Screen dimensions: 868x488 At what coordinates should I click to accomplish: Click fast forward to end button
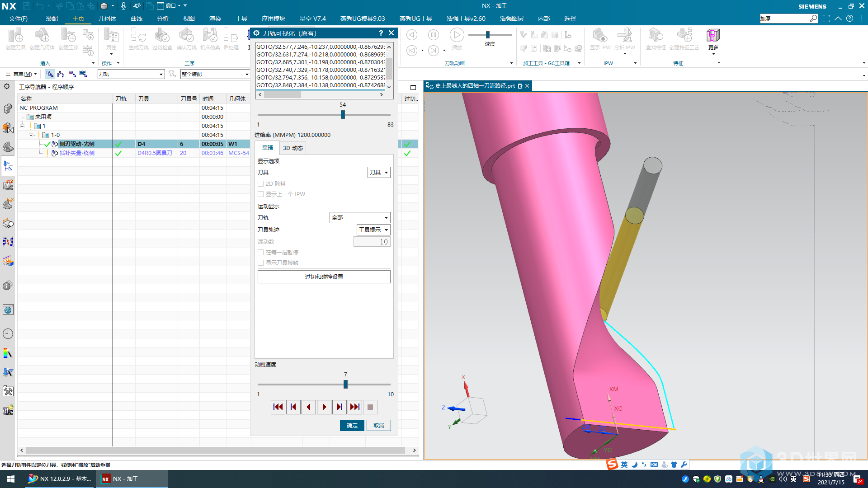[x=355, y=407]
